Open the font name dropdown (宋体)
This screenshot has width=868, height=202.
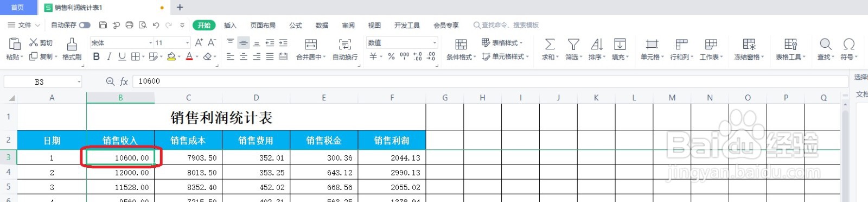151,42
